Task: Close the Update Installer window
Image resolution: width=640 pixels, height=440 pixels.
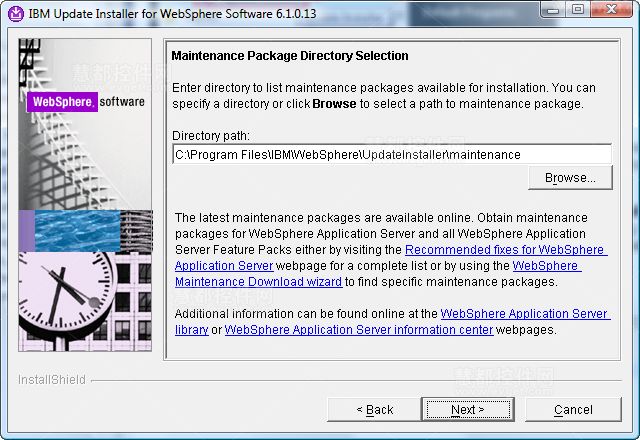Action: tap(611, 10)
